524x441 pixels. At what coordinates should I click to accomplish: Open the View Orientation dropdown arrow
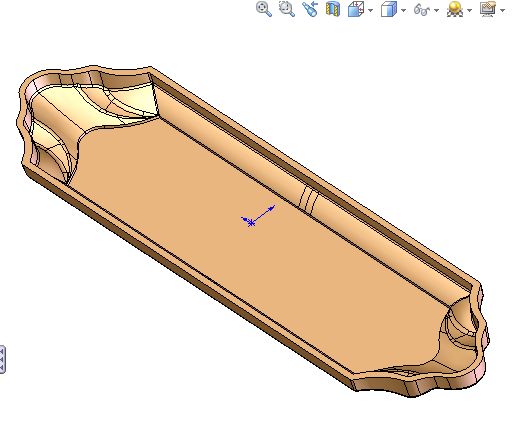(x=371, y=10)
